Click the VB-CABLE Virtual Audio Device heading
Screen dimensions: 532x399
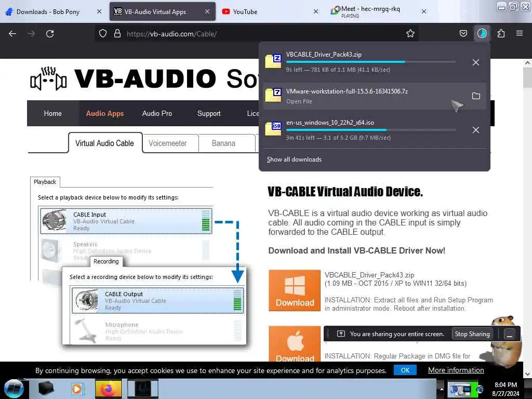(x=345, y=192)
